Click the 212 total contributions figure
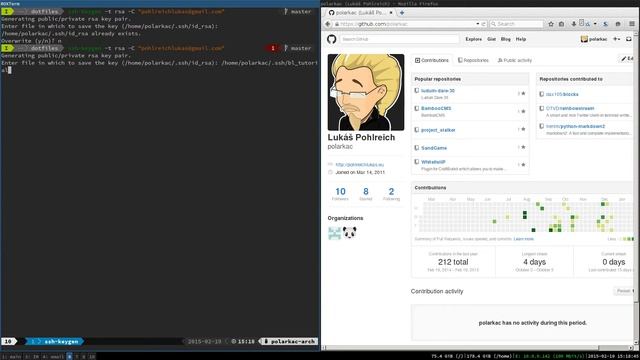640x360 pixels. coord(453,262)
